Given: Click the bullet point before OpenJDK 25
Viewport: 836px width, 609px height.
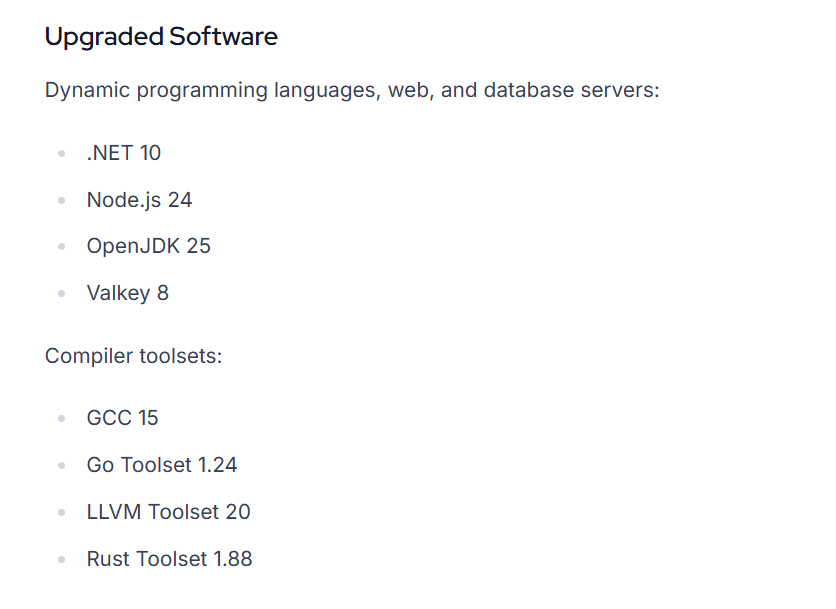Looking at the screenshot, I should pyautogui.click(x=62, y=247).
